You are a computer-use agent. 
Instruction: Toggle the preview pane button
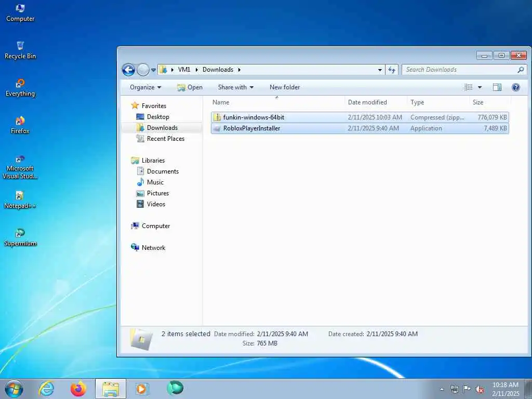tap(497, 87)
